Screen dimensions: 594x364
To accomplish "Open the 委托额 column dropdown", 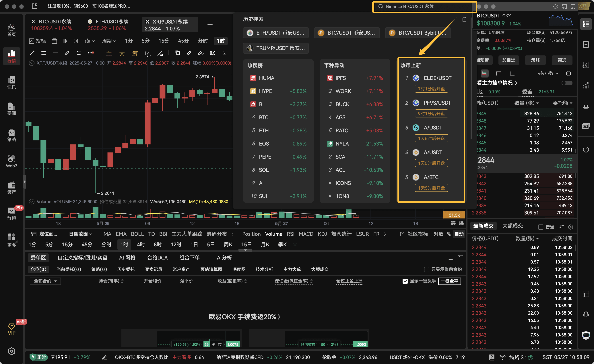I will coord(562,103).
